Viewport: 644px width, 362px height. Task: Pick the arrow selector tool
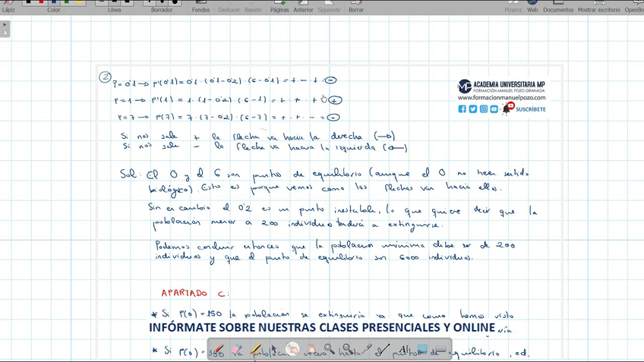274,350
